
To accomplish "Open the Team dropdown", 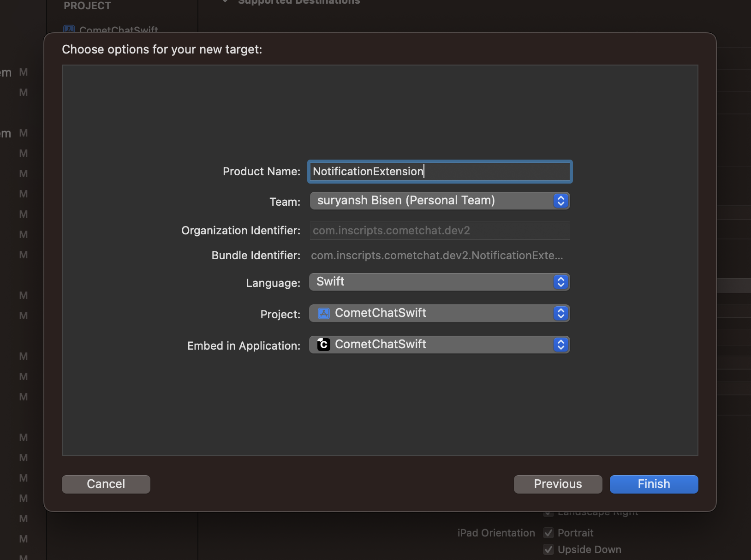I will point(440,201).
